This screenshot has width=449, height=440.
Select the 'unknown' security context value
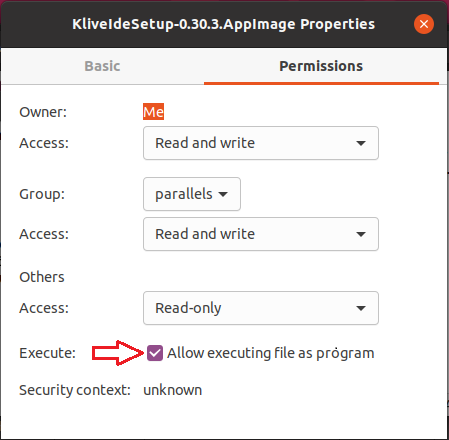pos(172,390)
